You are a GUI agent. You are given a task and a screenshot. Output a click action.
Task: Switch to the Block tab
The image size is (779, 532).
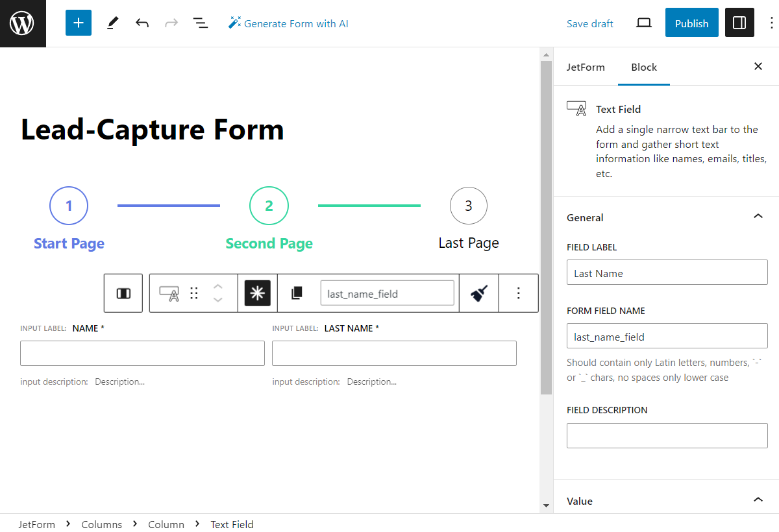pyautogui.click(x=643, y=67)
